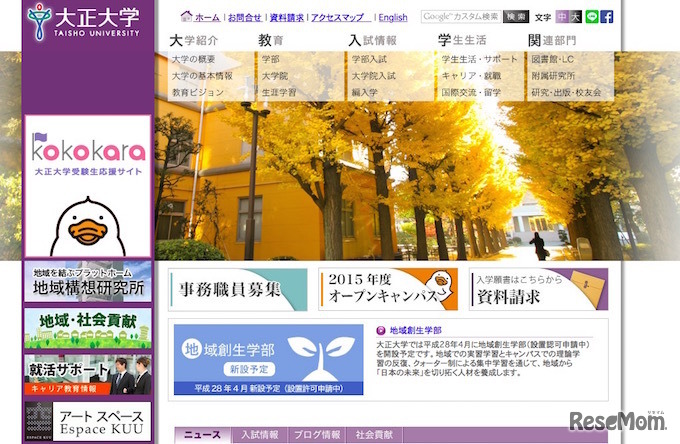Click the 資料請求 envelope banner

539,289
